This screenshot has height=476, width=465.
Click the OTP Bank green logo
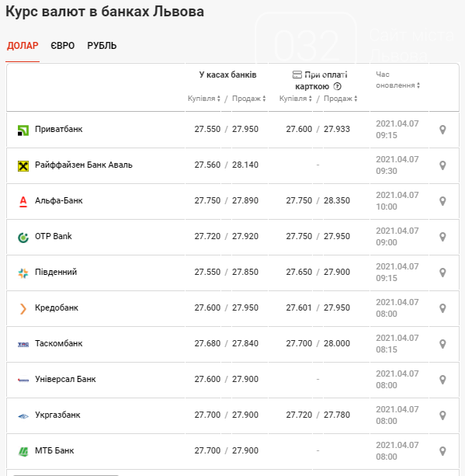click(23, 238)
